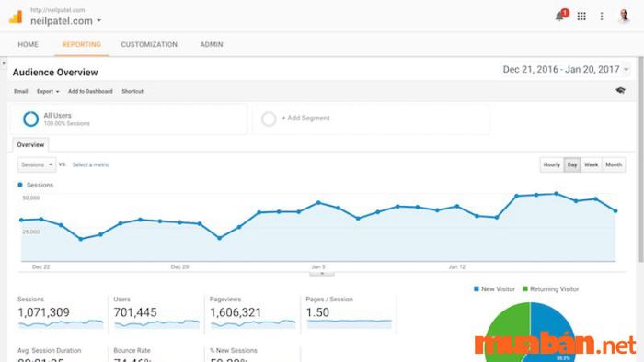Click the New Visitor legend swatch
Image resolution: width=644 pixels, height=362 pixels.
[477, 289]
